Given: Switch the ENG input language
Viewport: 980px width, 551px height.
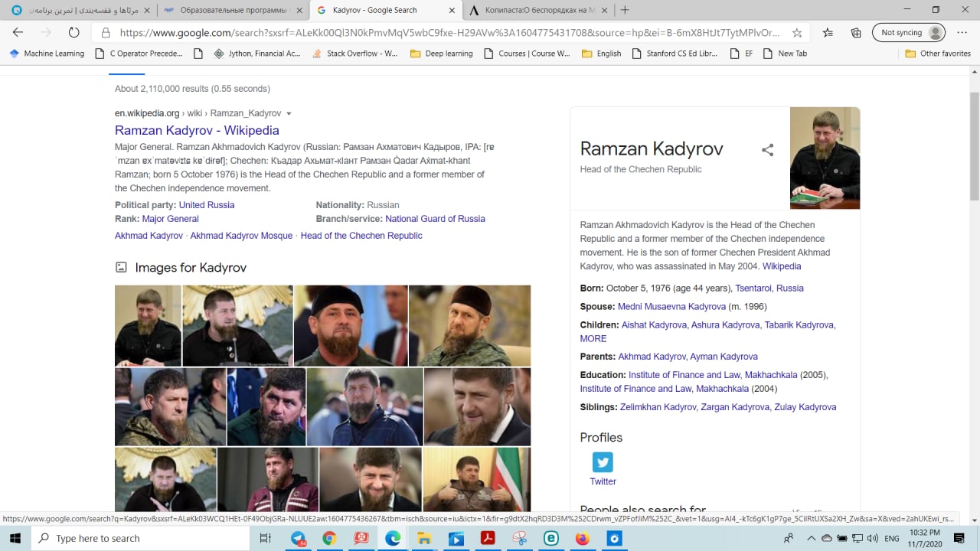Looking at the screenshot, I should tap(892, 538).
